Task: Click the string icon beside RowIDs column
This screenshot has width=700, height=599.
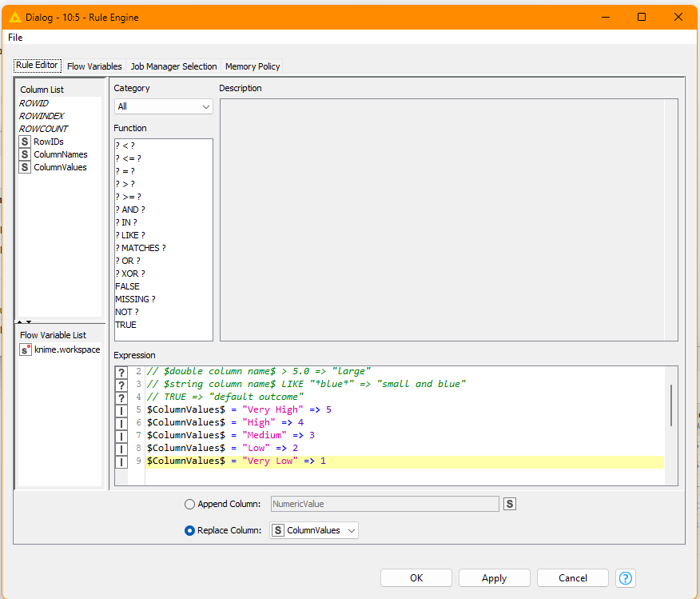Action: (x=25, y=142)
